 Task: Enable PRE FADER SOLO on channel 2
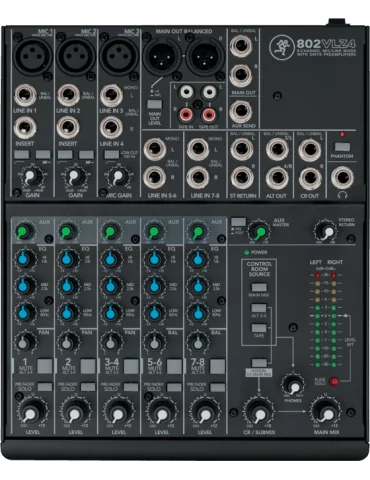coord(88,387)
